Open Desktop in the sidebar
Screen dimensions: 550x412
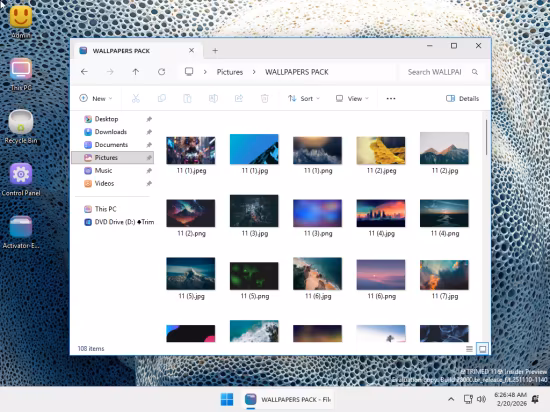113,119
